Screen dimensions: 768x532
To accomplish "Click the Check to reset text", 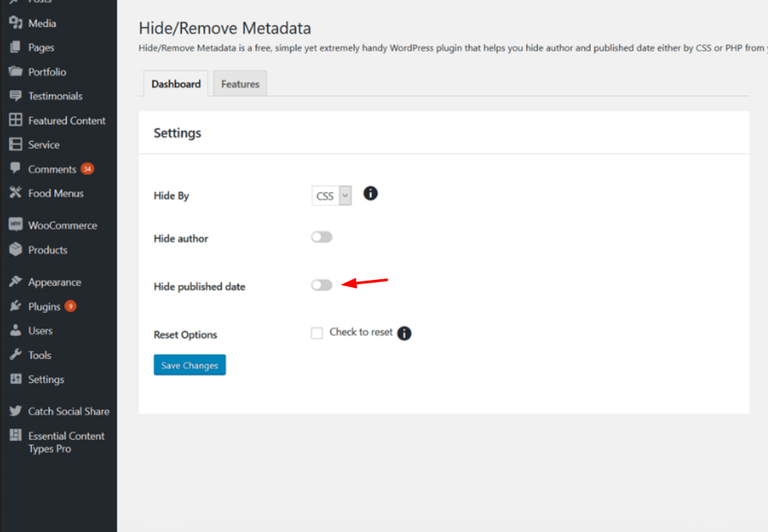I will pos(361,332).
